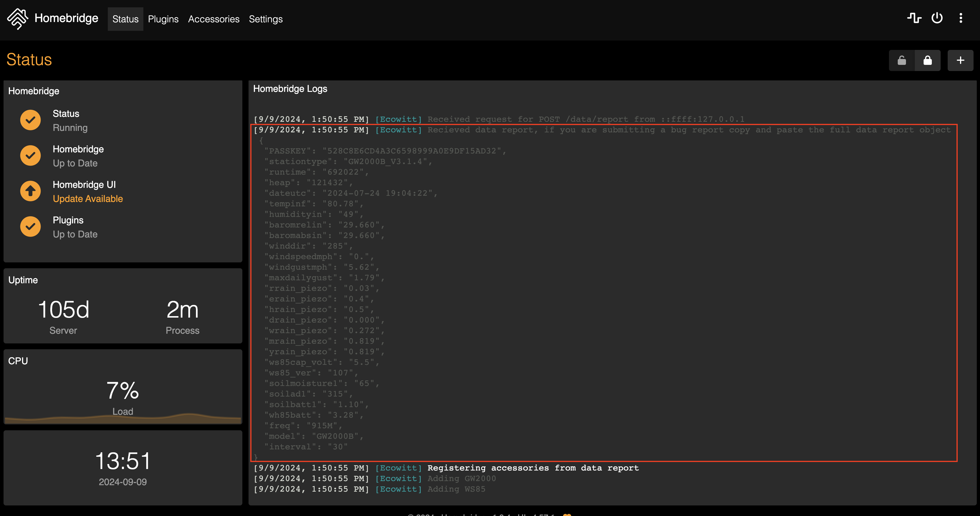Click the 13:51 clock widget

coord(122,461)
